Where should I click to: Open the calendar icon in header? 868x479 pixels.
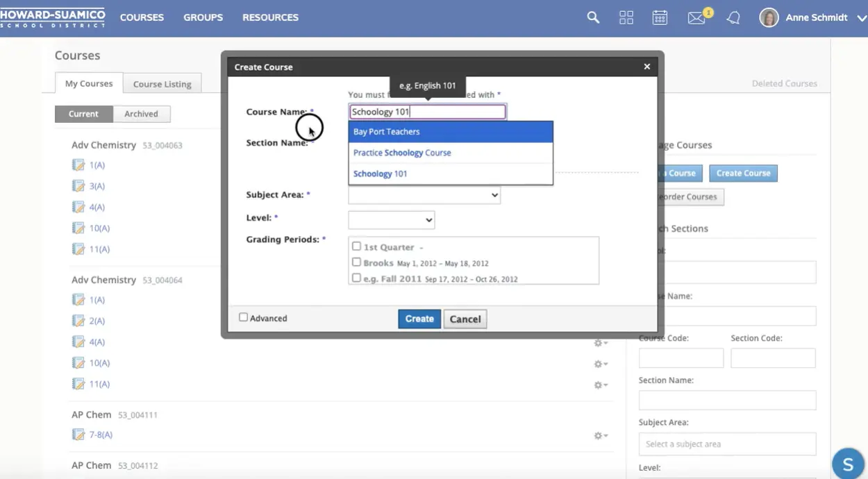coord(660,18)
